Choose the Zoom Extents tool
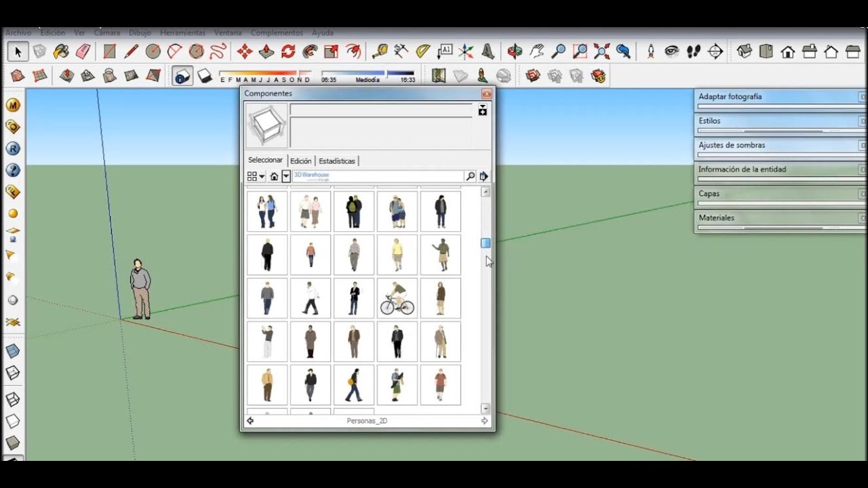Viewport: 868px width, 488px height. click(601, 52)
